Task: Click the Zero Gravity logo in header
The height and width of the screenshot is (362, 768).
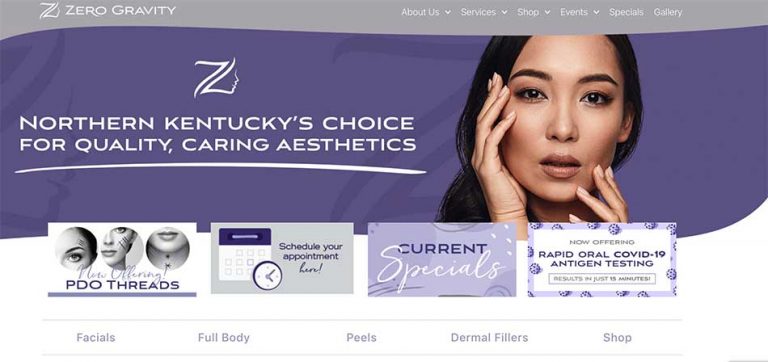Action: pyautogui.click(x=107, y=10)
